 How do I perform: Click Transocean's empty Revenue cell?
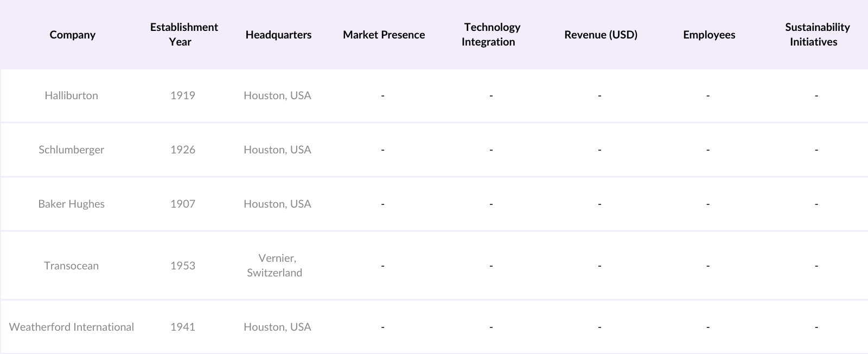click(x=599, y=266)
